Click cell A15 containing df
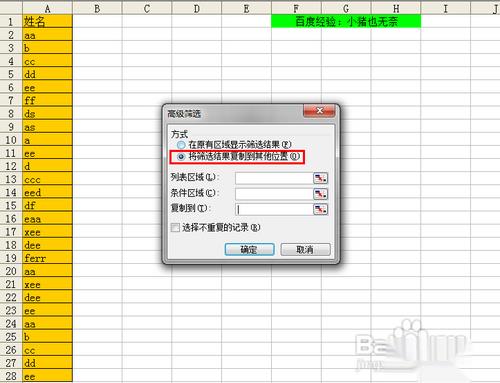 coord(47,205)
